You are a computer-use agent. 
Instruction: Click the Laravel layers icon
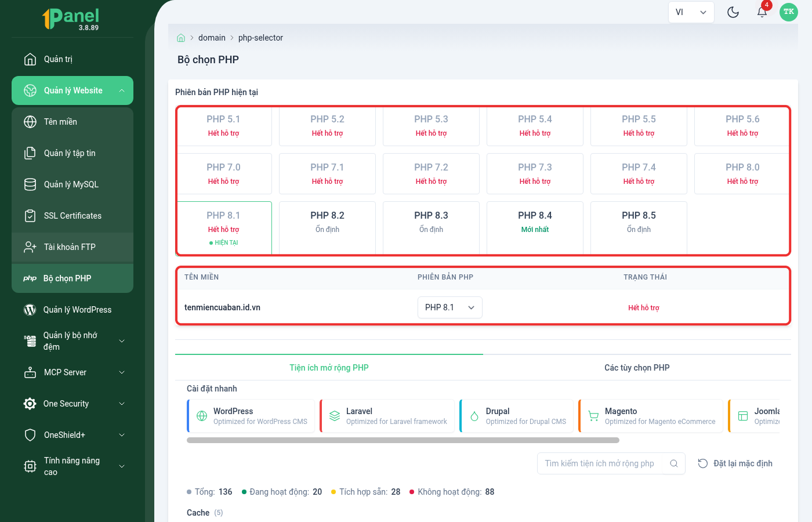[x=335, y=416]
